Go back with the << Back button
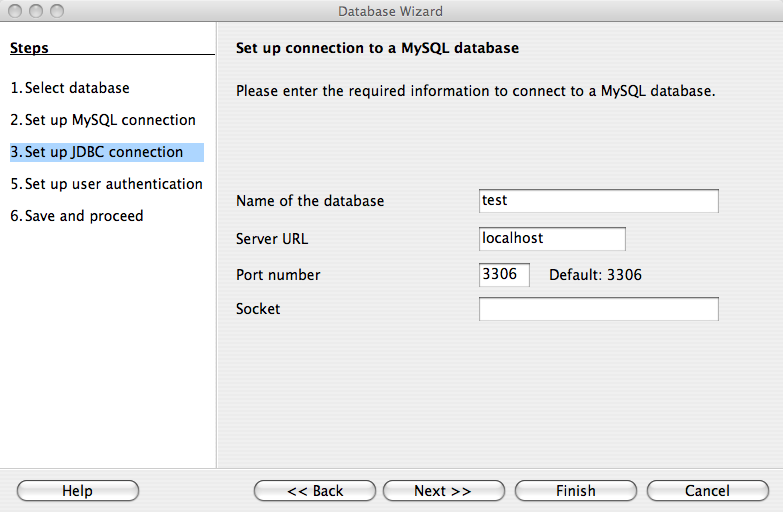Image resolution: width=783 pixels, height=512 pixels. [315, 491]
